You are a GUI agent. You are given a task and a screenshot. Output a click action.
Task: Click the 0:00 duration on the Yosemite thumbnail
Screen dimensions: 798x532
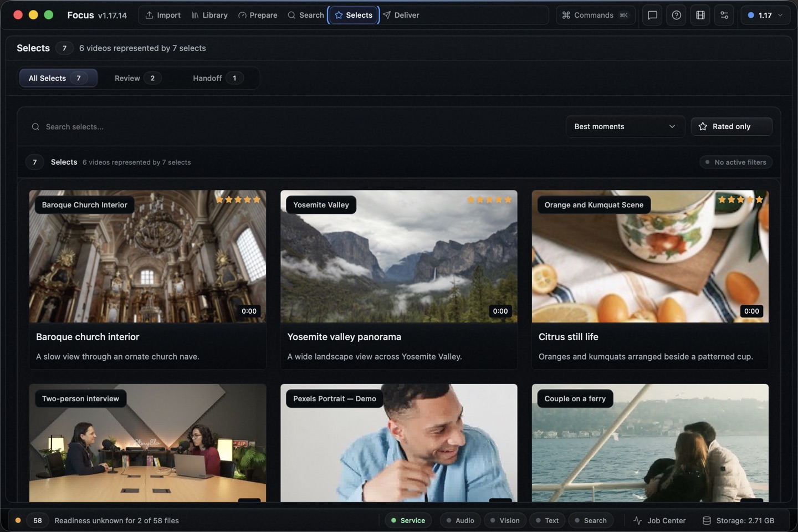[500, 311]
